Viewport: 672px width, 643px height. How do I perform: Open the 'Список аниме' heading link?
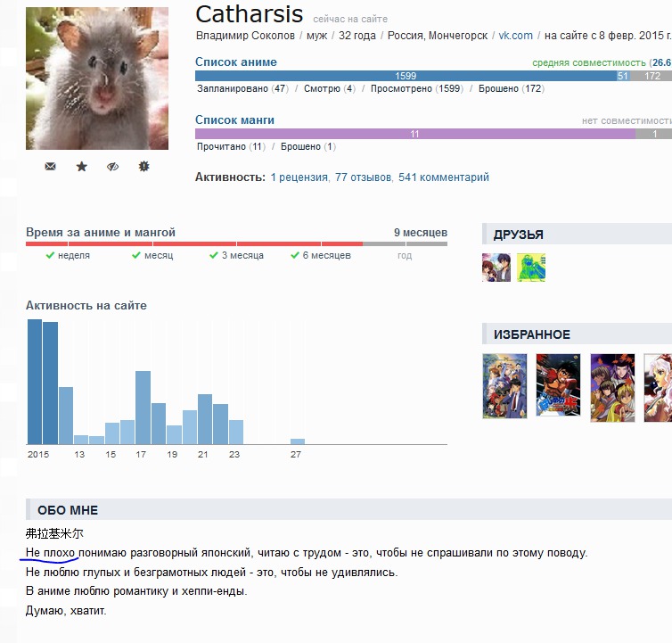tap(236, 62)
